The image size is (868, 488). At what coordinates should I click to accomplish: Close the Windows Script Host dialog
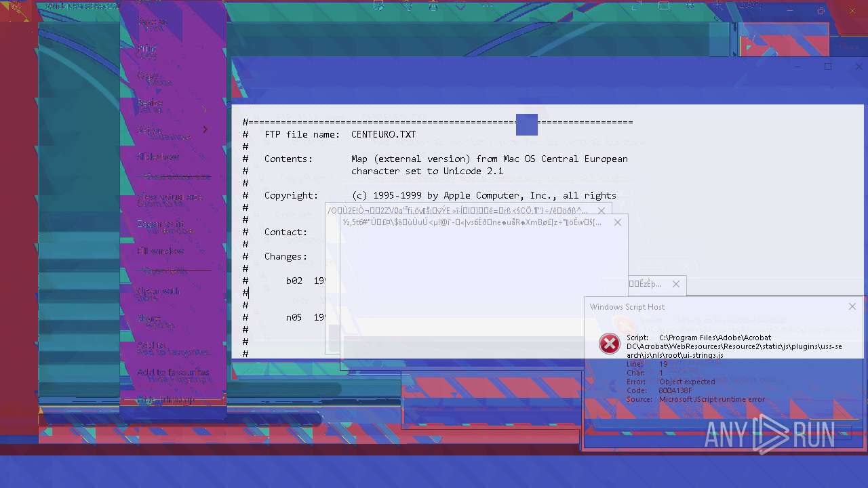852,306
